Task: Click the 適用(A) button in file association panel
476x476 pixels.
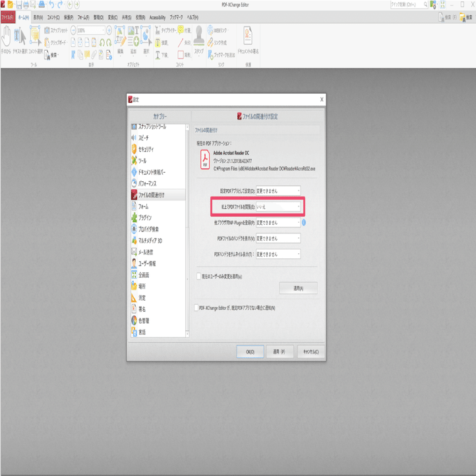Action: (x=299, y=288)
